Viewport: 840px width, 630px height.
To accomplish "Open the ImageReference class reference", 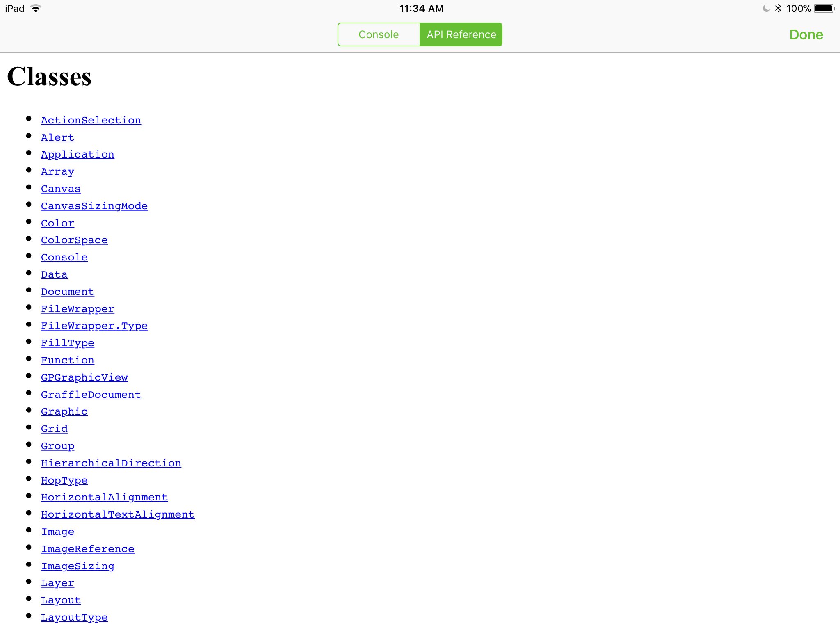I will pos(87,549).
